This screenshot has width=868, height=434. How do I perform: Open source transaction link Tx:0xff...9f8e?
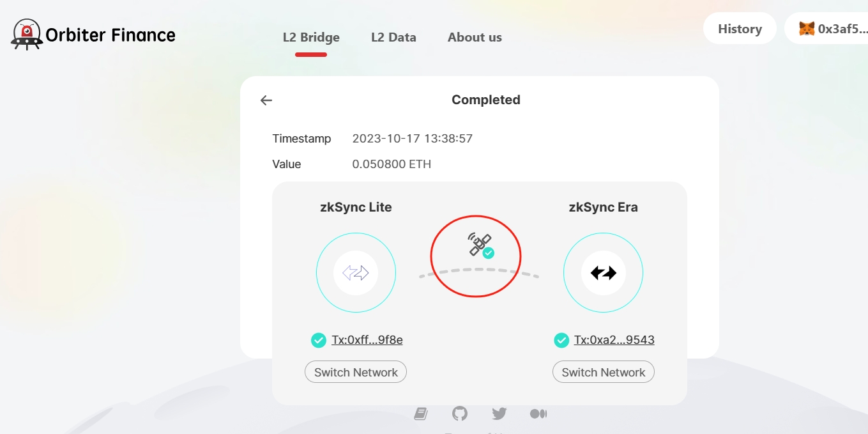click(367, 340)
